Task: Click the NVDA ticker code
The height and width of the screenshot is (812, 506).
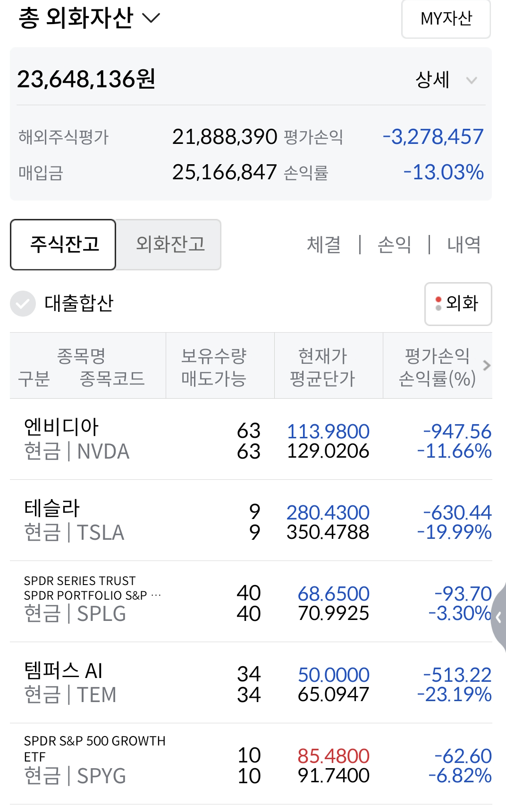Action: (x=103, y=452)
